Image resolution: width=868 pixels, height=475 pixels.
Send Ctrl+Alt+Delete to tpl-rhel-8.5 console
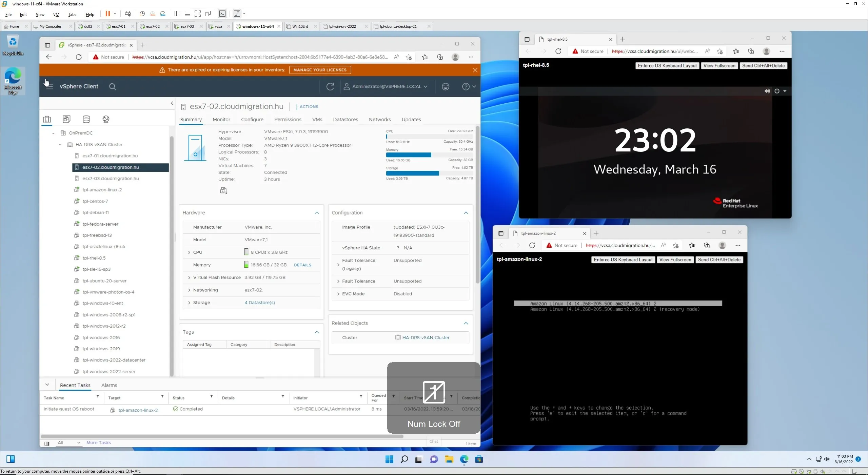[x=763, y=66]
